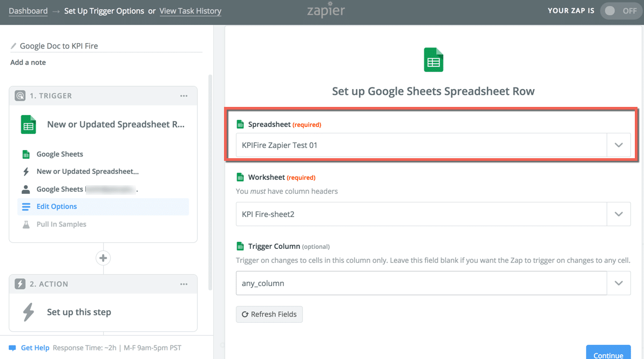Rename the Zap title 'Google Doc to KPI Fire'
The width and height of the screenshot is (644, 359).
pyautogui.click(x=59, y=46)
